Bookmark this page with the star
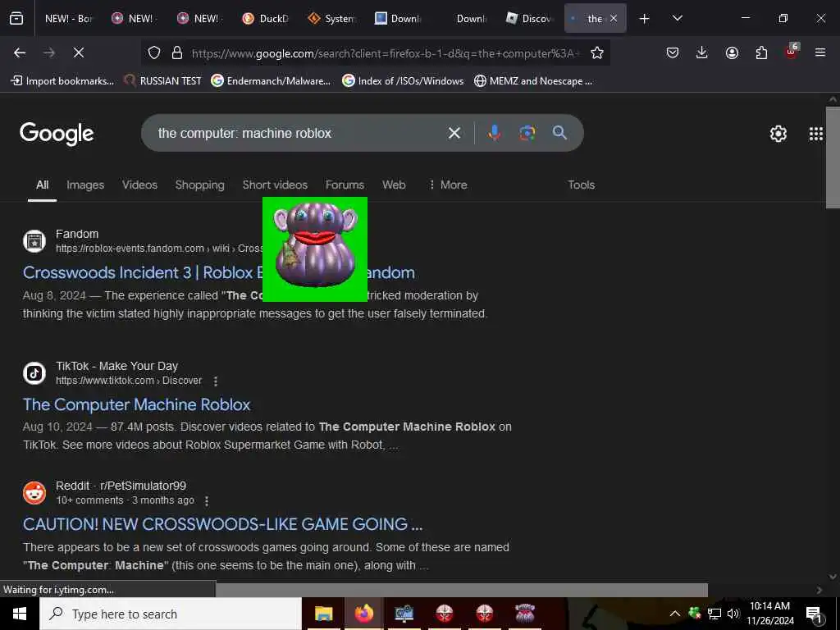 pyautogui.click(x=597, y=52)
